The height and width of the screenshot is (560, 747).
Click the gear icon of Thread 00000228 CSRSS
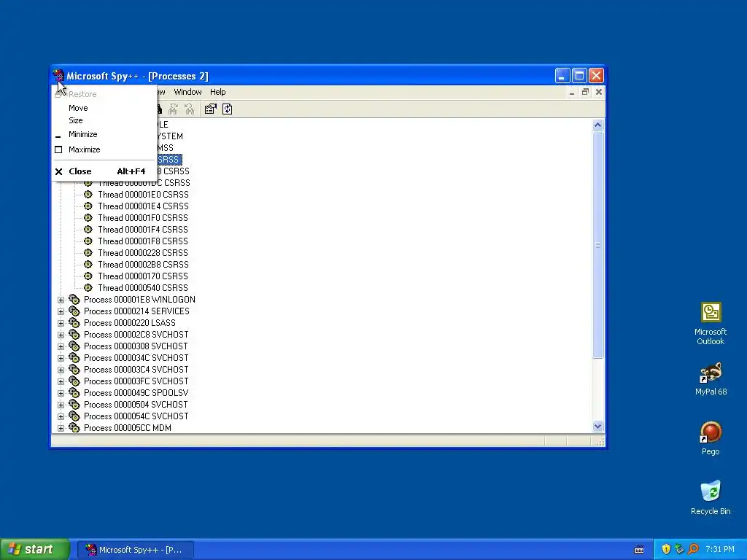click(88, 252)
